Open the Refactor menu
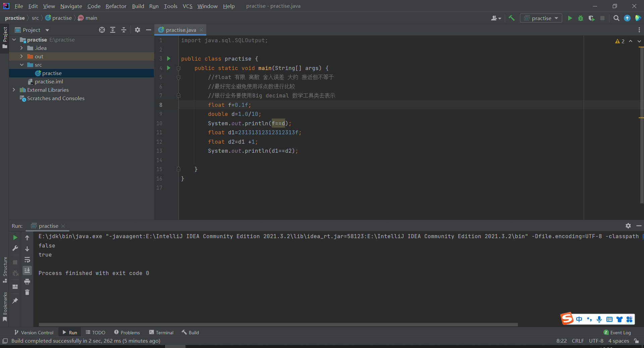This screenshot has height=348, width=644. (116, 6)
